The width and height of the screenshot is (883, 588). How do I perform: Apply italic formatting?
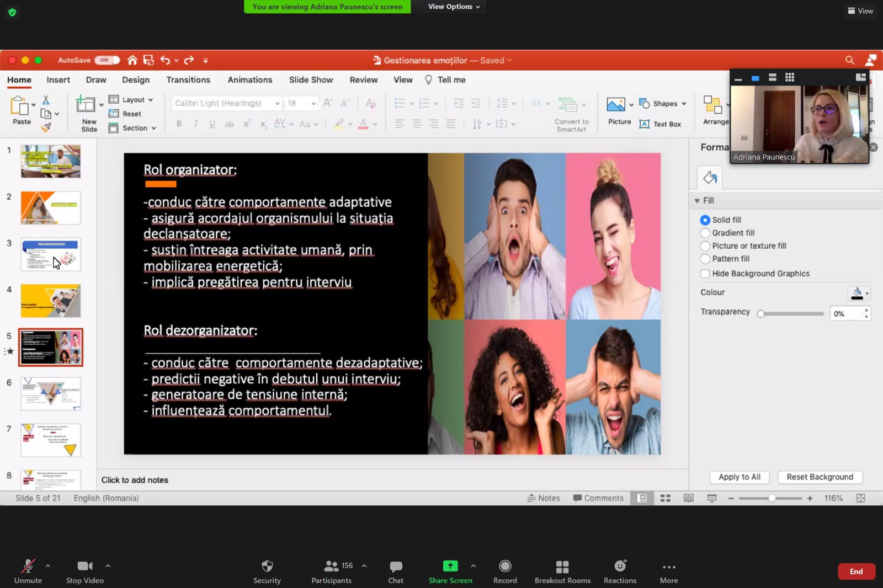(195, 124)
